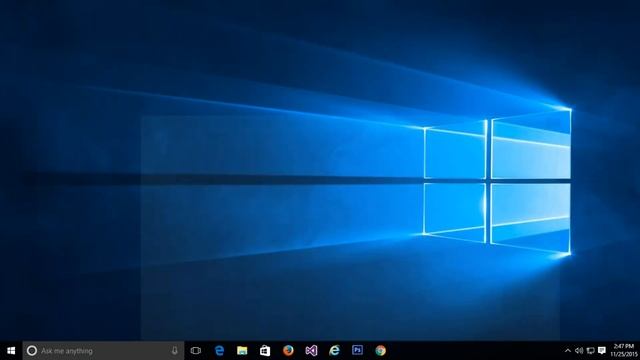Open the volume control in tray

click(x=579, y=351)
